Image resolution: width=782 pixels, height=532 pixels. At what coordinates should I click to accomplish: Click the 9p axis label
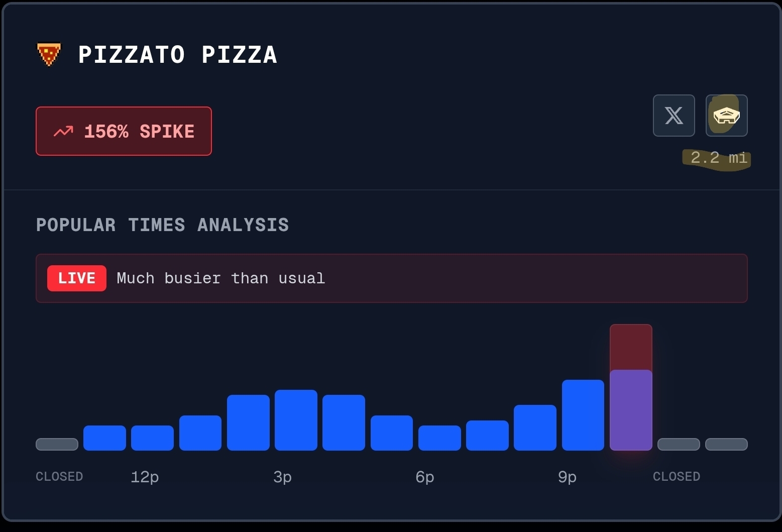[567, 477]
